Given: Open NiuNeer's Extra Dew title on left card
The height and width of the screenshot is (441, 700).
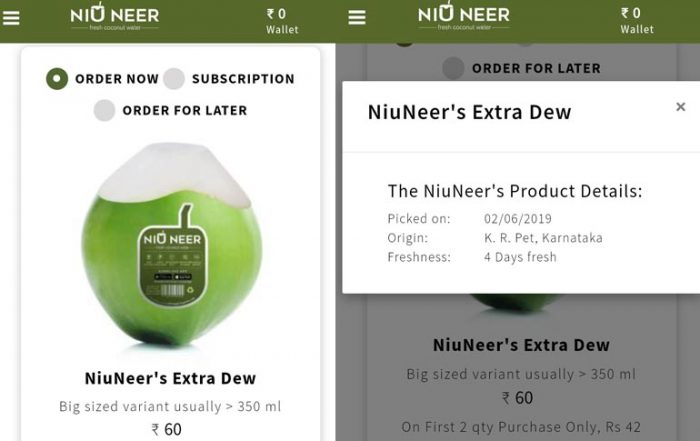Looking at the screenshot, I should (171, 378).
